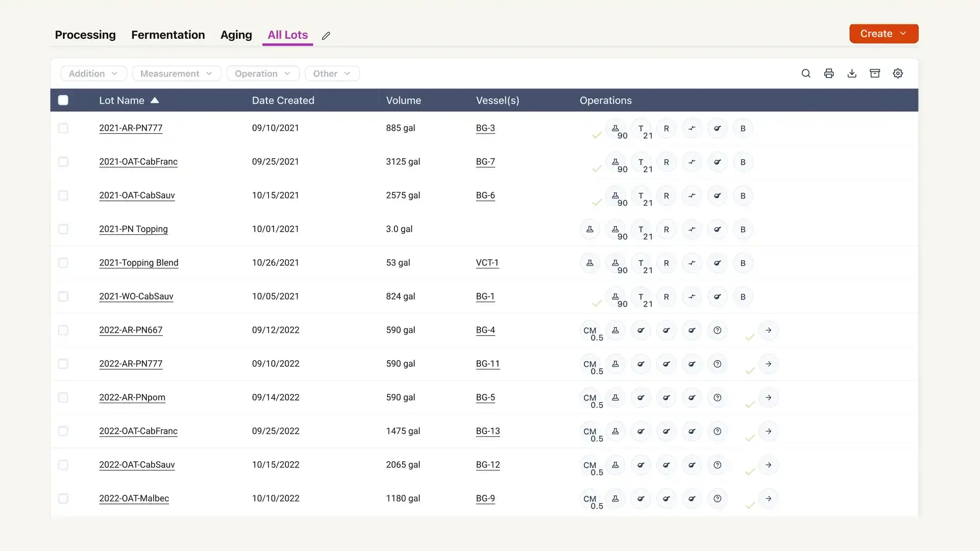This screenshot has width=980, height=551.
Task: Toggle checkbox for 2022-OAT-CabFranc row
Action: (x=63, y=431)
